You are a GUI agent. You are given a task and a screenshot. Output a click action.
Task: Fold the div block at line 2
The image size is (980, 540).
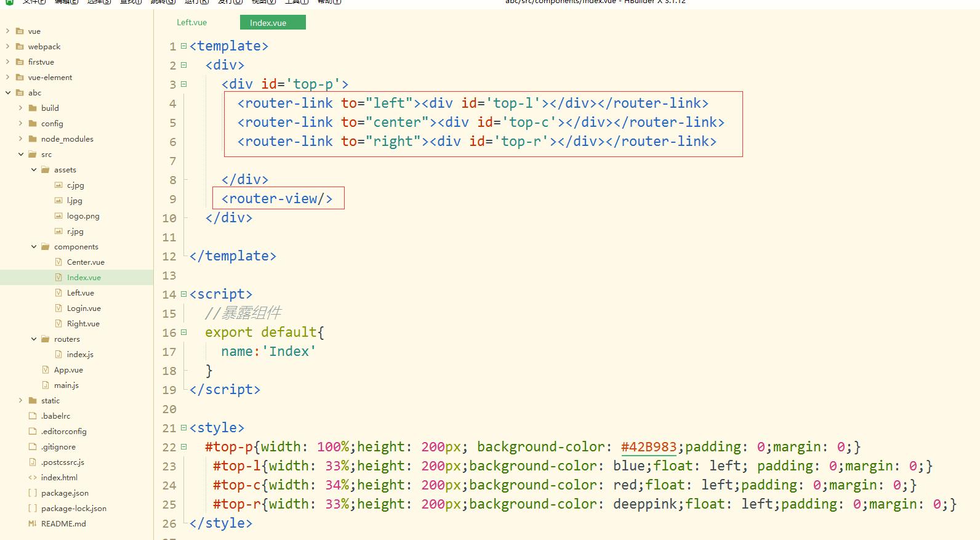click(x=183, y=65)
